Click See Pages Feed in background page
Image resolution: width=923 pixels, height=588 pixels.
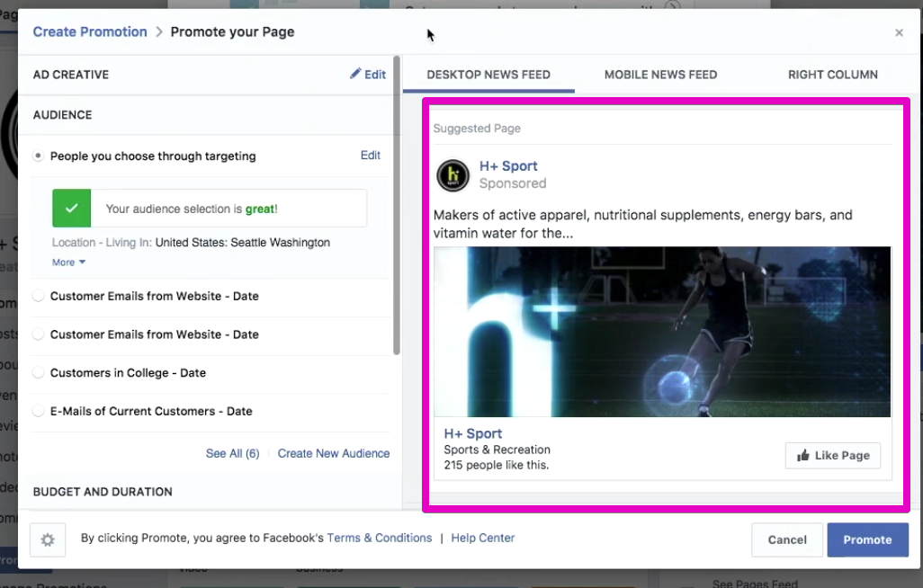tap(755, 584)
